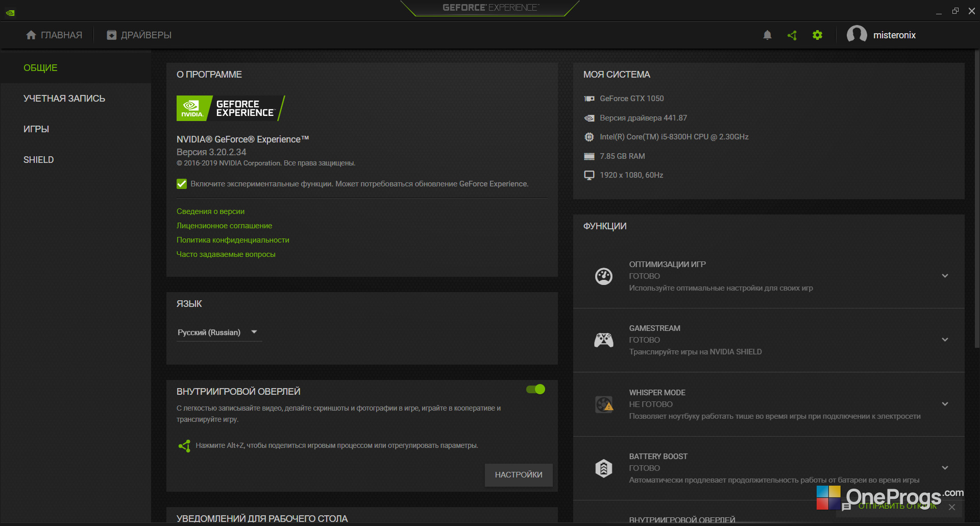Click the GeForce GTX 1050 text

point(632,99)
